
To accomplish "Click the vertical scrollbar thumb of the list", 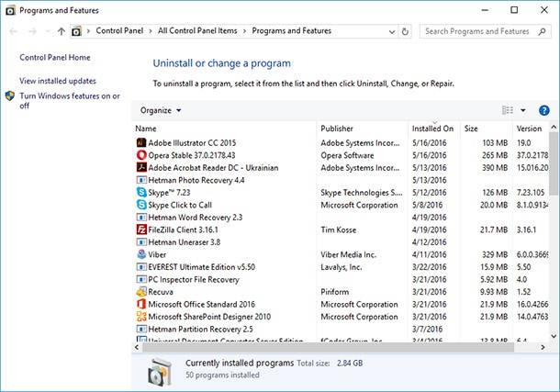I will 554,163.
